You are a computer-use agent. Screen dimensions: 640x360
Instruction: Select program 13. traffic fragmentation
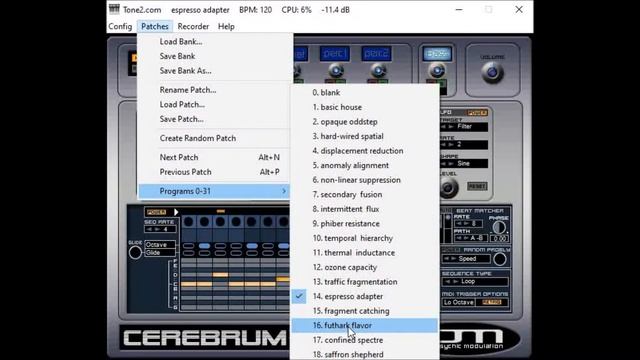[x=365, y=282]
